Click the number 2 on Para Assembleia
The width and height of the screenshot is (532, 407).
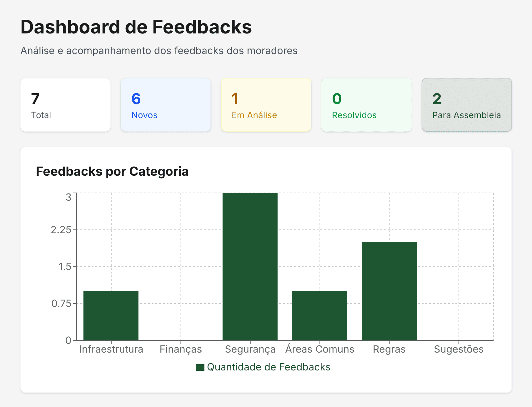tap(436, 99)
